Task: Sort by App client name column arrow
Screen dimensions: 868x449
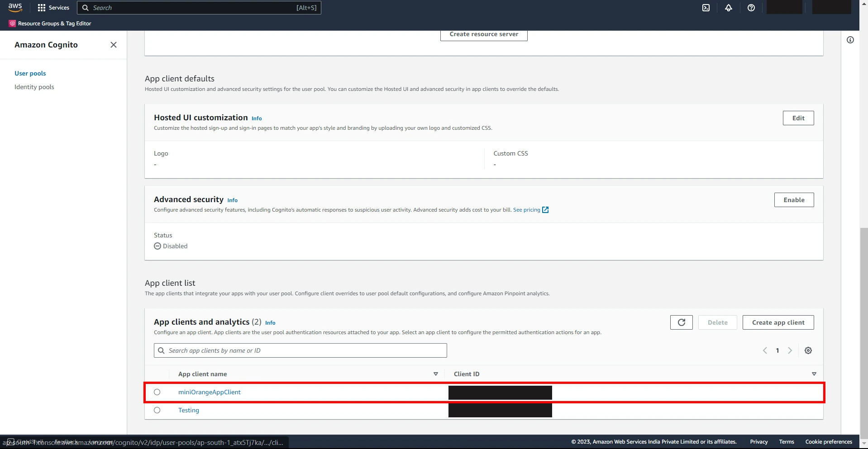Action: 436,374
